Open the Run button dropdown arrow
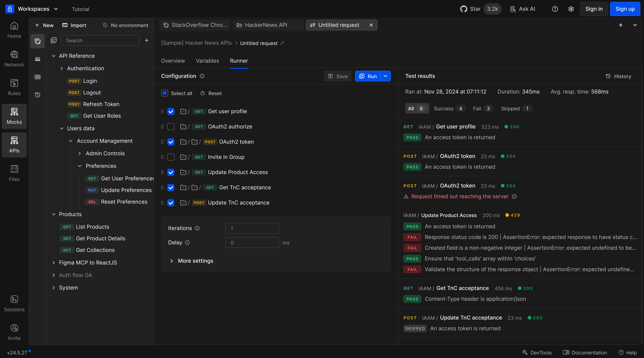This screenshot has width=644, height=358. click(386, 76)
